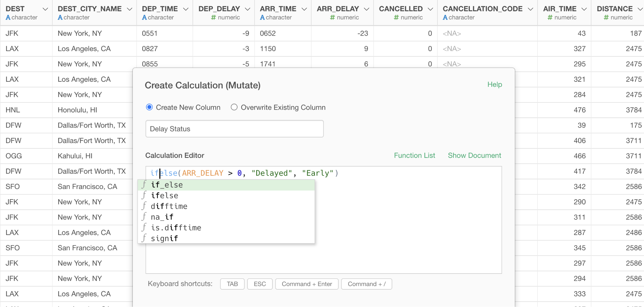Click the numeric type icon under AIR_TIME
Screen dimensions: 644x307
pyautogui.click(x=550, y=18)
